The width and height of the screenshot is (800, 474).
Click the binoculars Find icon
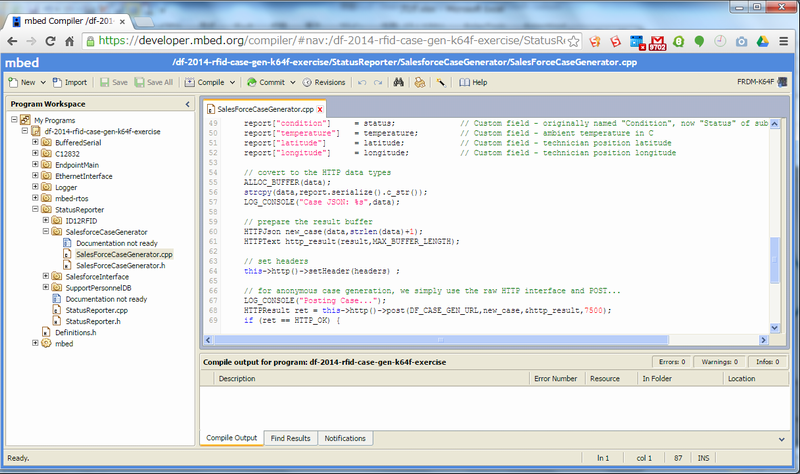[397, 82]
